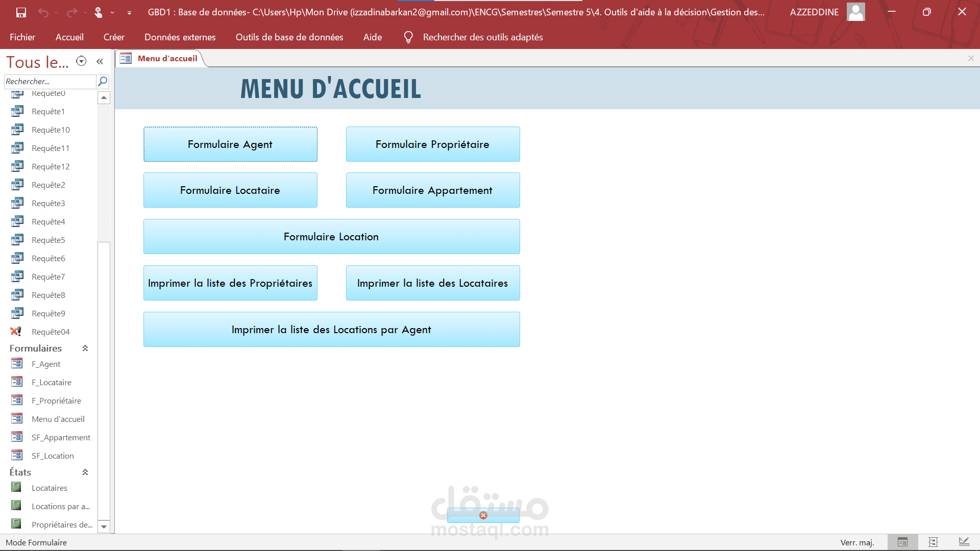Click the user account avatar icon

pyautogui.click(x=855, y=12)
